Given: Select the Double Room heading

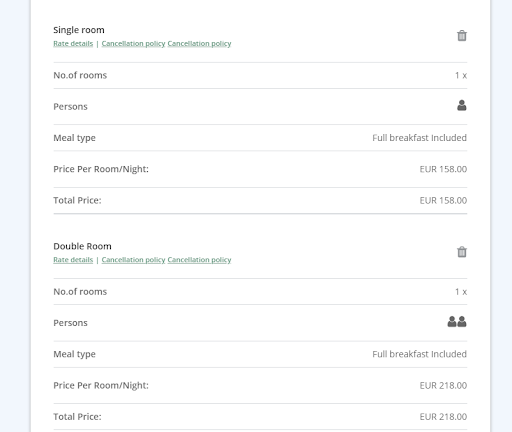Looking at the screenshot, I should point(82,246).
